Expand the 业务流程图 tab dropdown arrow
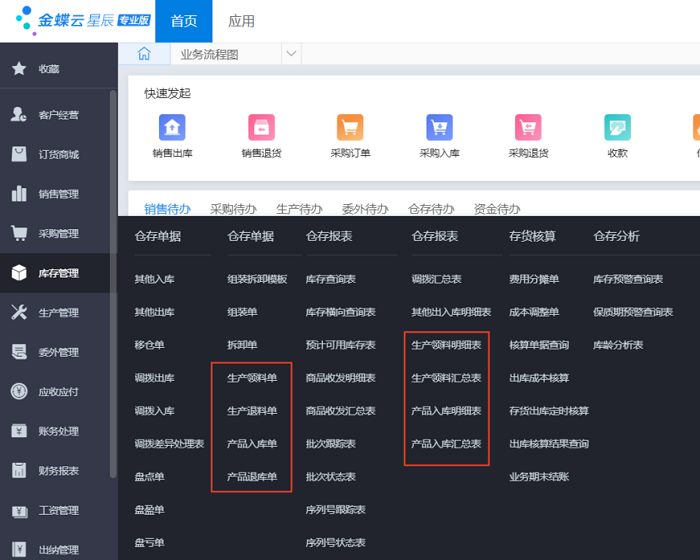Screen dimensions: 700x560 [291, 54]
